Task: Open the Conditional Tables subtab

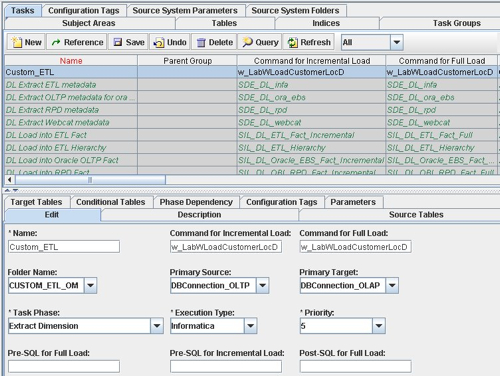Action: point(111,202)
